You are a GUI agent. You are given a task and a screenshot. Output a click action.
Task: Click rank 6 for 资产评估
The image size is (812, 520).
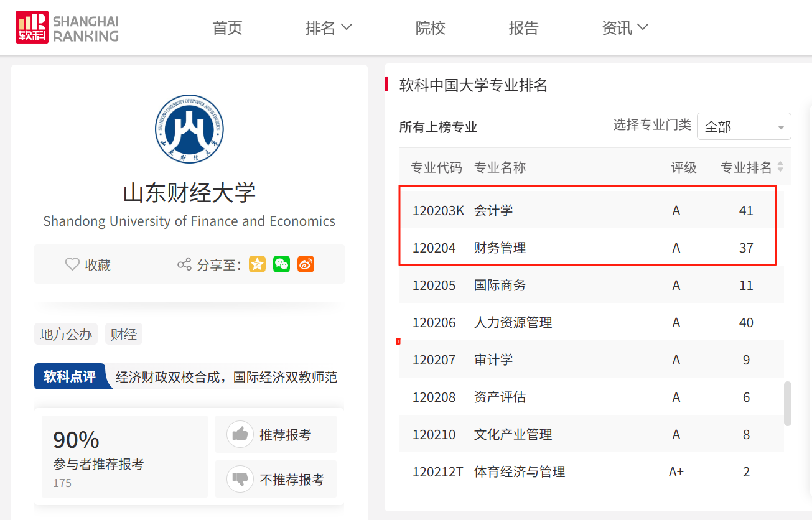coord(746,397)
